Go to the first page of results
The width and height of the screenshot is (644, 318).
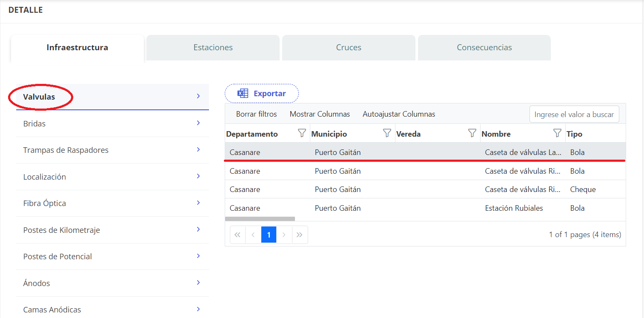coord(238,235)
